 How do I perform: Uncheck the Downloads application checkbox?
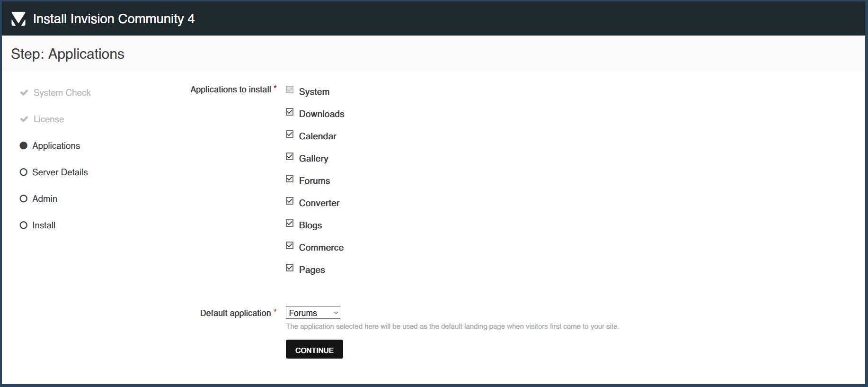click(290, 112)
